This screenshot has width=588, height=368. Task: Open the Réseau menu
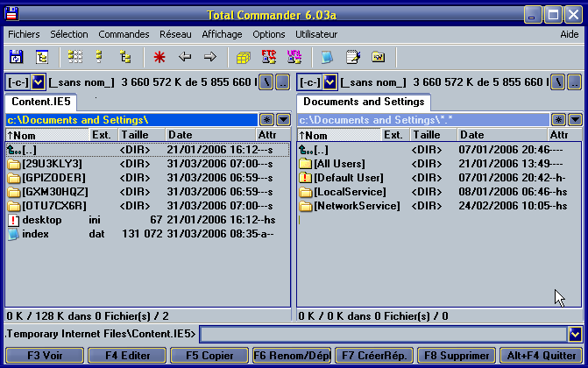pyautogui.click(x=175, y=34)
